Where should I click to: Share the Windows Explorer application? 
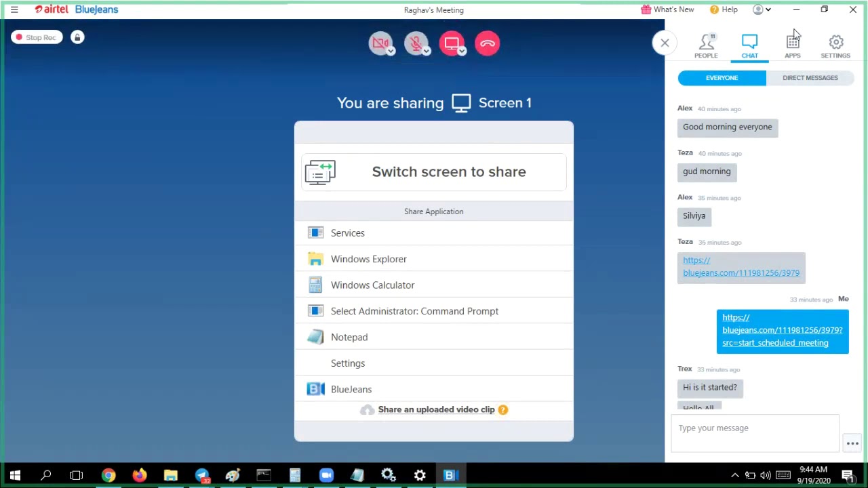pyautogui.click(x=434, y=259)
